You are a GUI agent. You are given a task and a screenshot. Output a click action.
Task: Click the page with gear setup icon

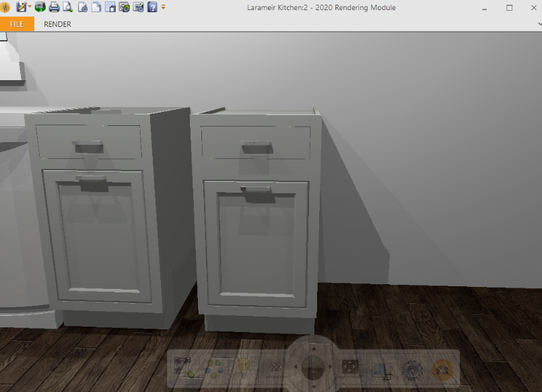[82, 7]
